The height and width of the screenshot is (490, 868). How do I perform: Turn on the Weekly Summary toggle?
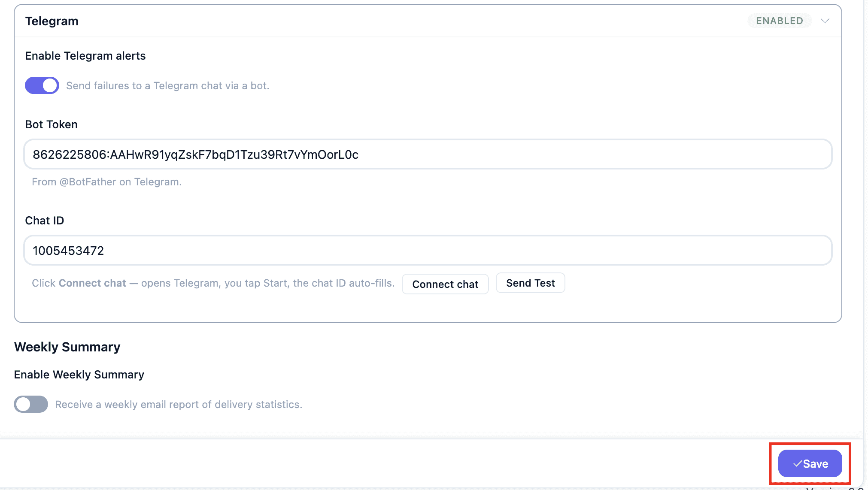click(x=31, y=404)
